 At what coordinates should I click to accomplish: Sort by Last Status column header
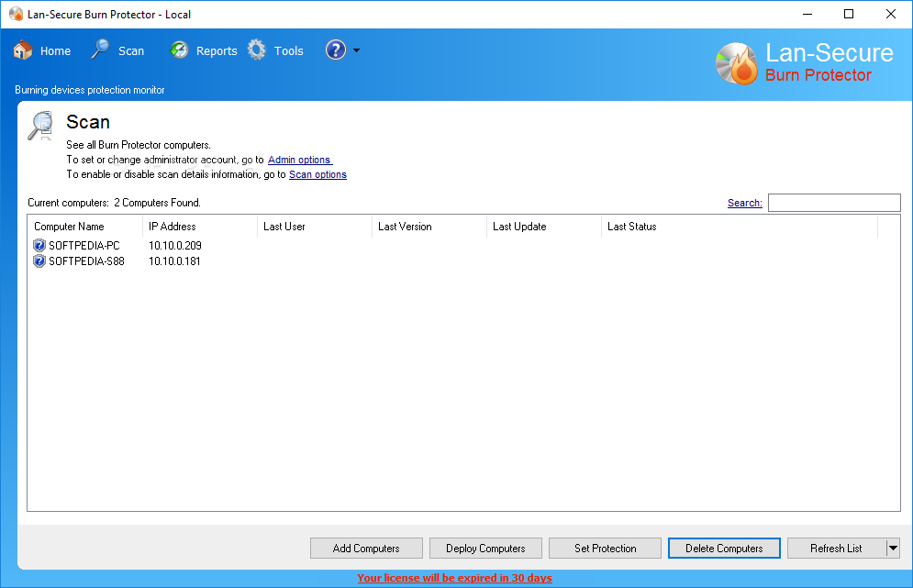click(x=740, y=227)
